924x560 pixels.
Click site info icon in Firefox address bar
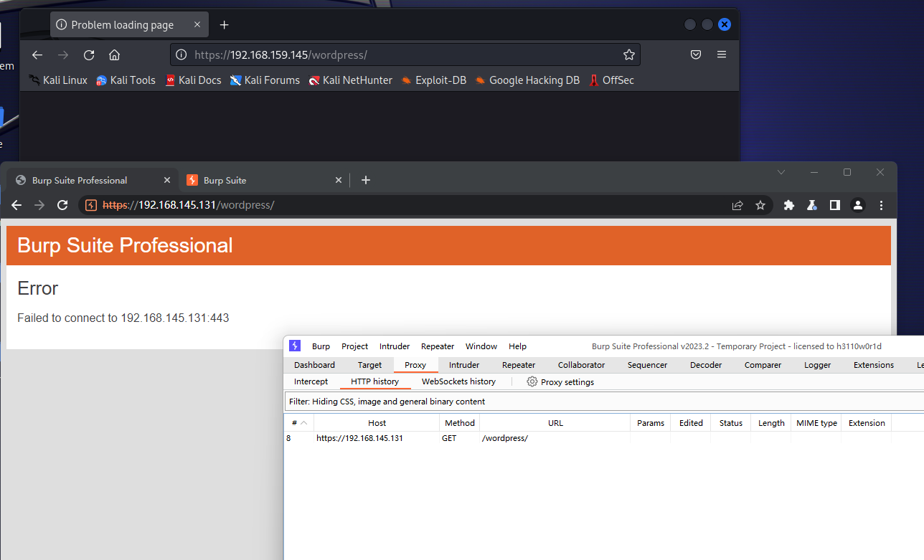(x=181, y=54)
